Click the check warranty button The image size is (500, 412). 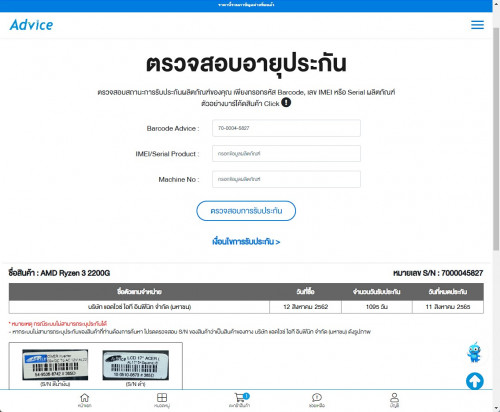[x=246, y=211]
